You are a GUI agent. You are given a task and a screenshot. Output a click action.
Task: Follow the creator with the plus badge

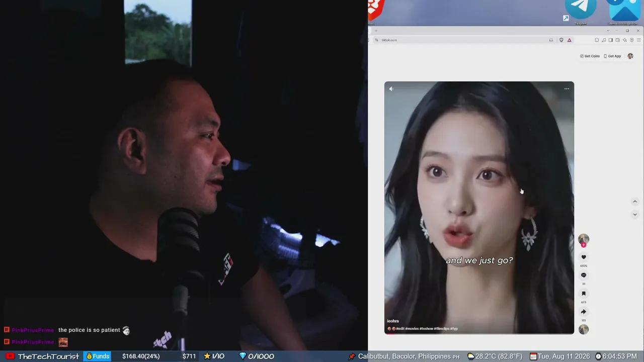(x=584, y=245)
